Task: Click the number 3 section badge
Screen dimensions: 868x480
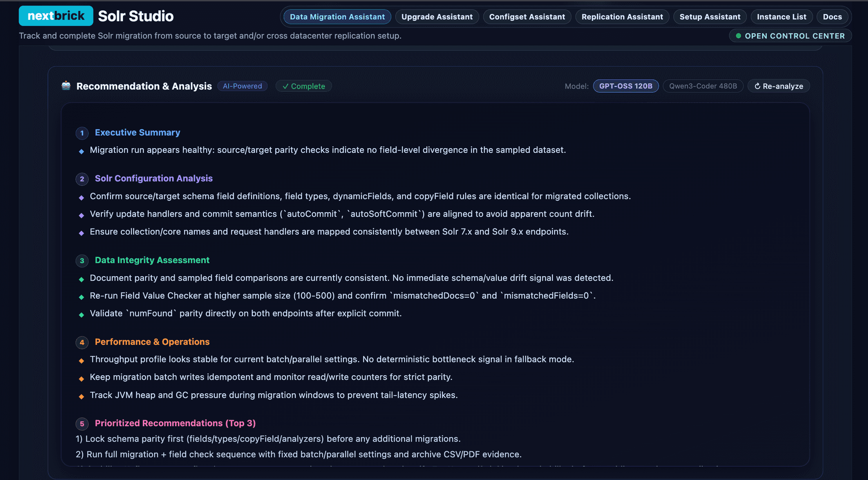Action: (x=82, y=260)
